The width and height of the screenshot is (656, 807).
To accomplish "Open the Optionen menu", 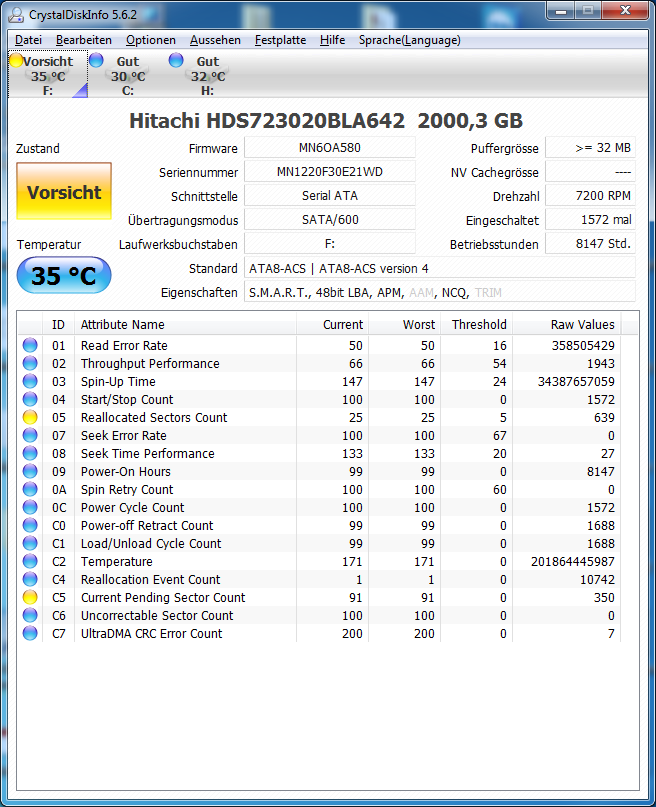I will pyautogui.click(x=151, y=40).
